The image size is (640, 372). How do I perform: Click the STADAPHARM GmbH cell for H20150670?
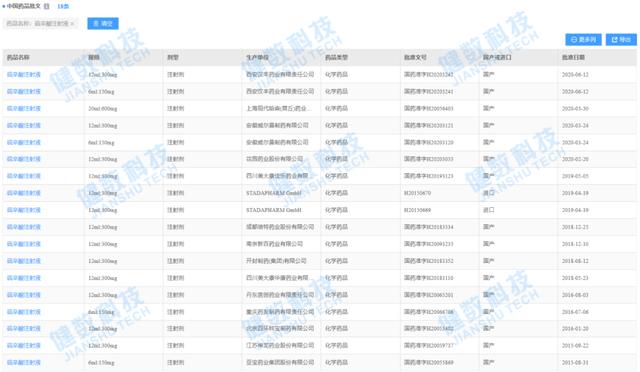(x=273, y=193)
